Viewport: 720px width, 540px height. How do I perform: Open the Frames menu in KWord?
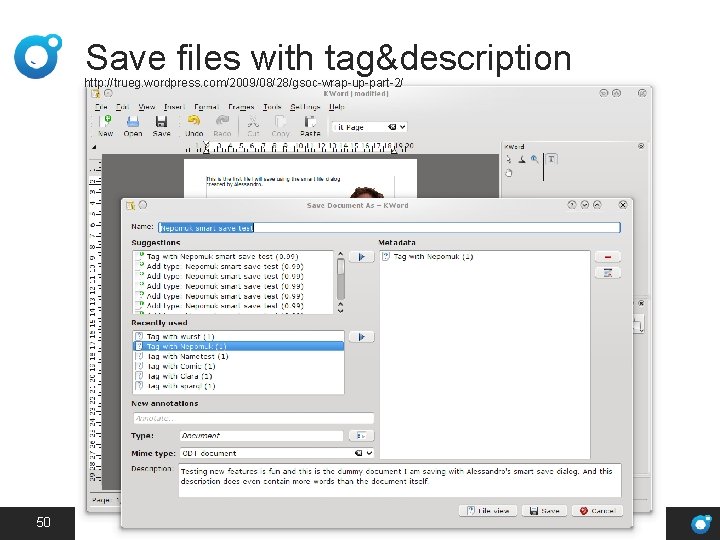(241, 107)
